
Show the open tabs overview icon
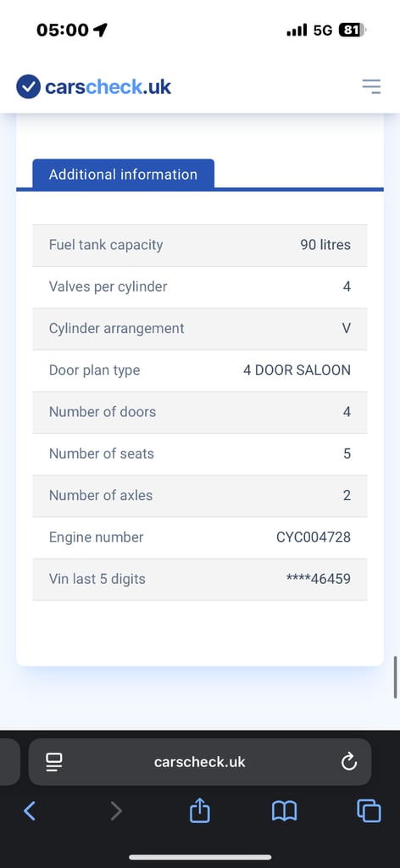coord(369,811)
